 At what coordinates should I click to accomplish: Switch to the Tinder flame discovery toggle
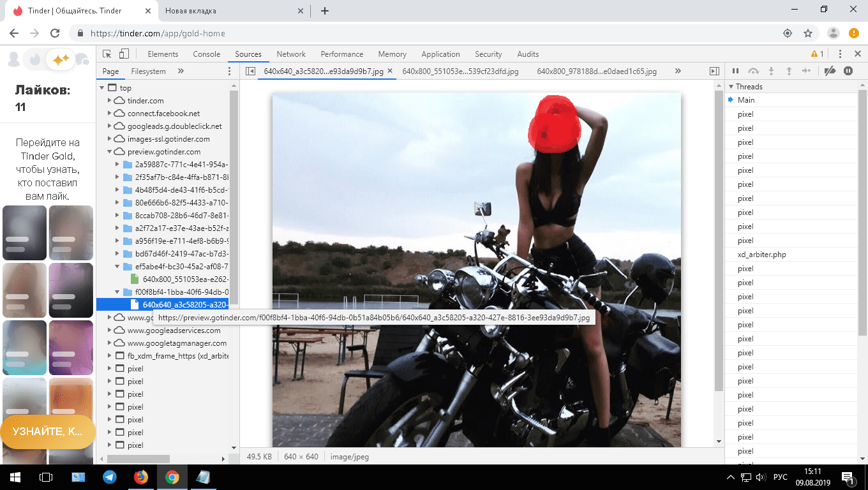coord(34,60)
